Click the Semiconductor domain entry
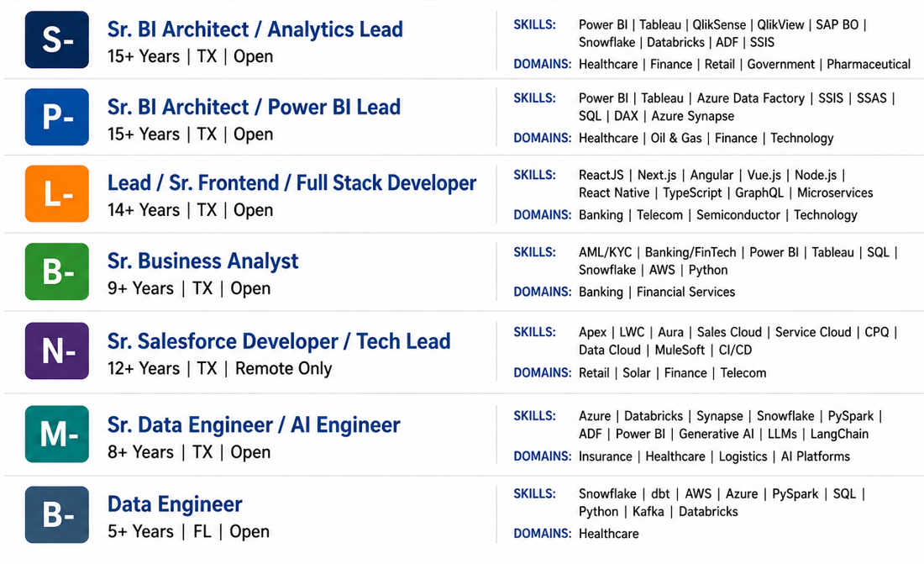The width and height of the screenshot is (924, 564). [x=738, y=215]
